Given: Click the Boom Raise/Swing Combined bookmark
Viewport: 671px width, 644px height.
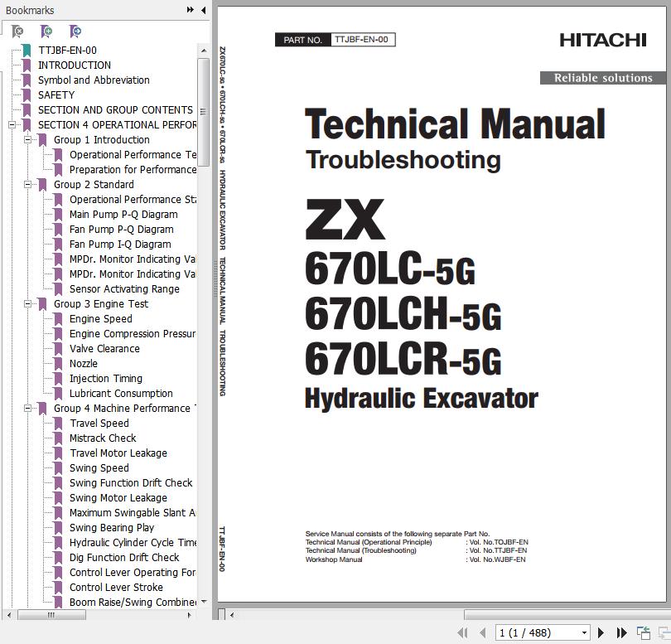Looking at the screenshot, I should tap(133, 603).
